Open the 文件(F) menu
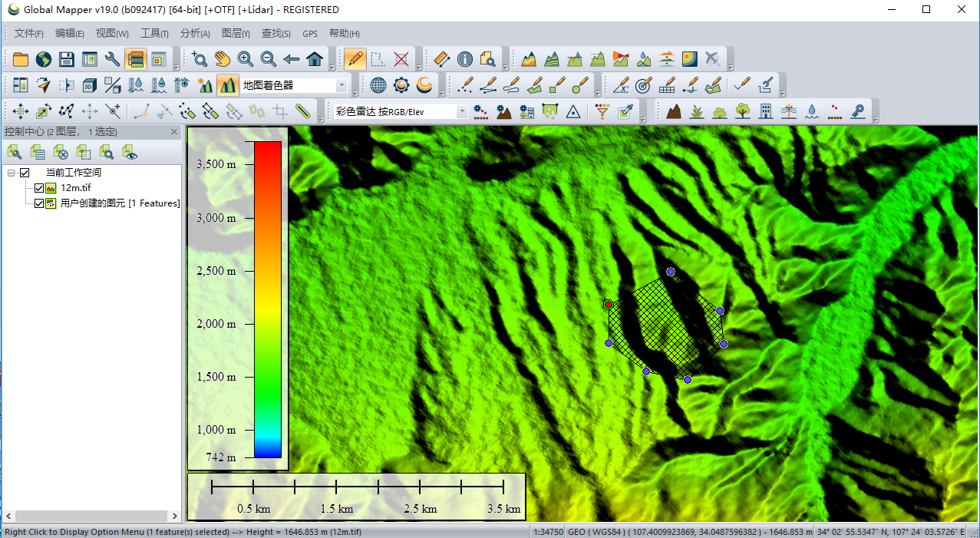The height and width of the screenshot is (538, 980). (x=28, y=34)
